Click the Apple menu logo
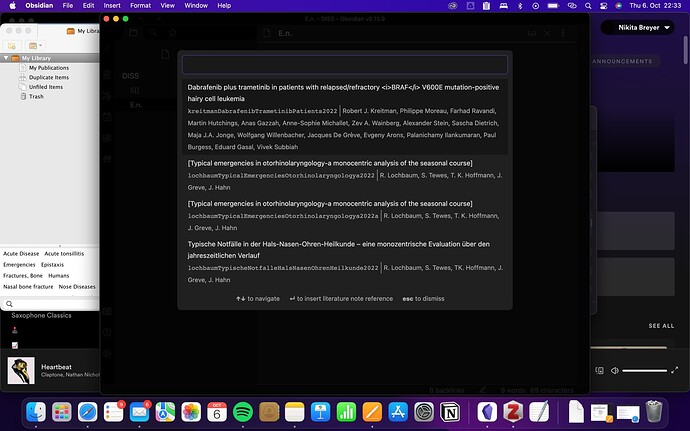690x431 pixels. click(12, 6)
